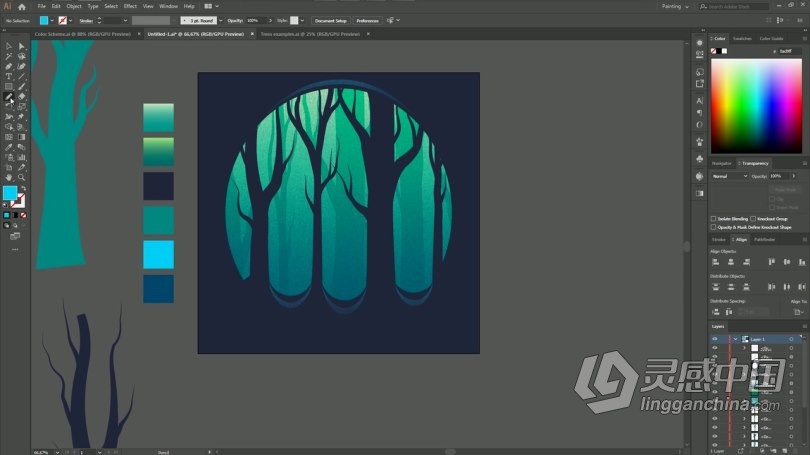
Task: Open the Layers panel flyout menu
Action: (804, 326)
